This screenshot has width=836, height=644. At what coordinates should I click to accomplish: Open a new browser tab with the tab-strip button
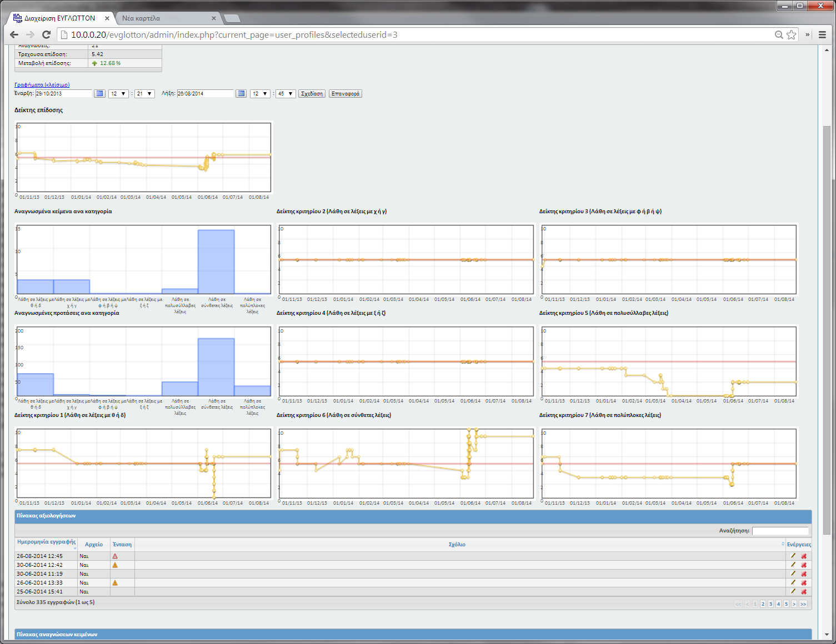point(232,18)
